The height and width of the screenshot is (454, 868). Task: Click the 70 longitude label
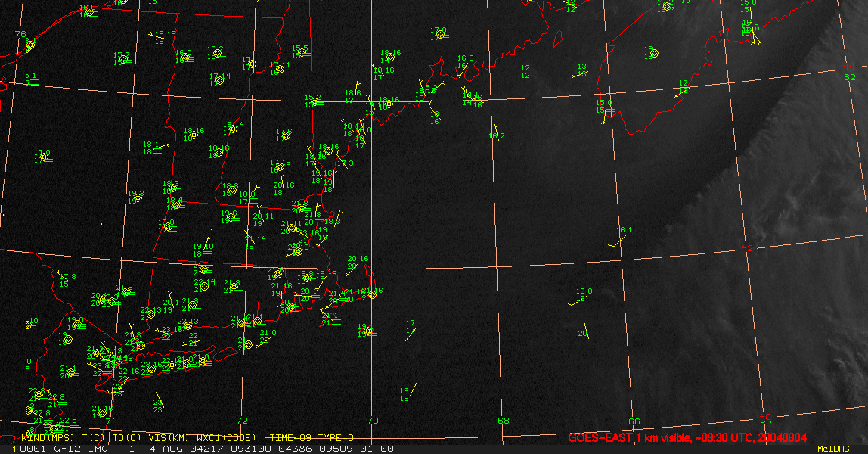373,421
